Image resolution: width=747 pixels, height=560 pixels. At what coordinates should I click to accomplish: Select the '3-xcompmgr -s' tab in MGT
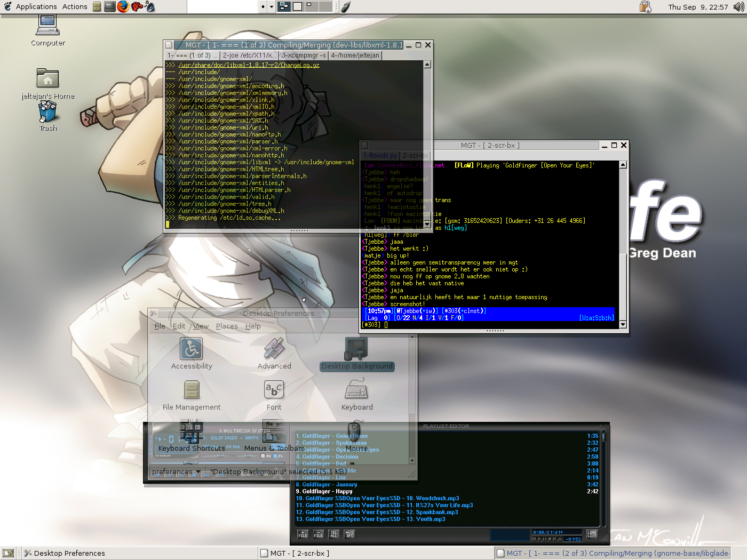304,55
